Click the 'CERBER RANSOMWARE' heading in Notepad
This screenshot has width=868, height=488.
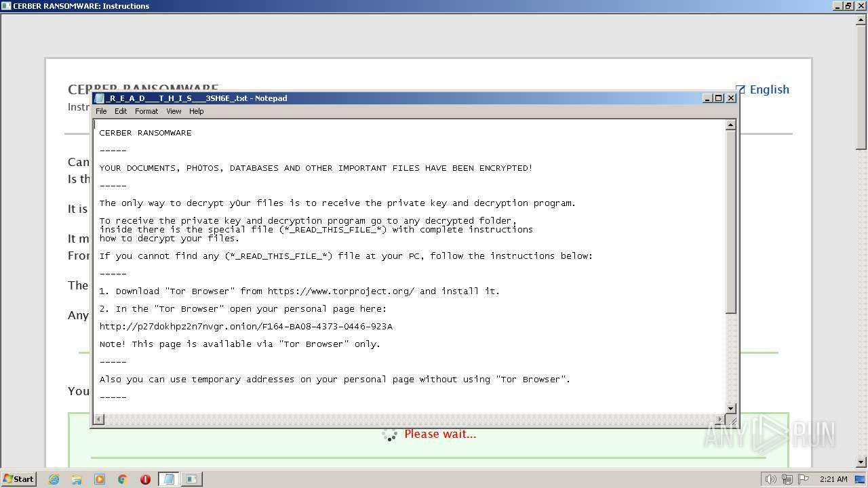146,133
